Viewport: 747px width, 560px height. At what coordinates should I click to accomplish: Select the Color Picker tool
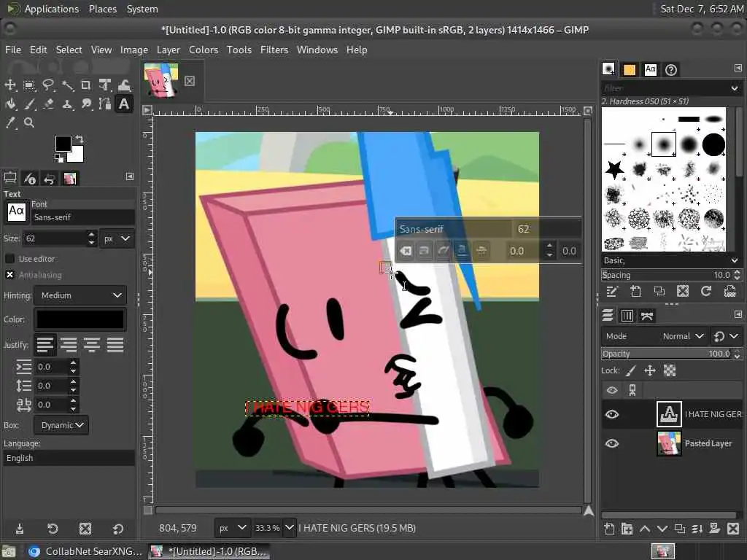(10, 122)
